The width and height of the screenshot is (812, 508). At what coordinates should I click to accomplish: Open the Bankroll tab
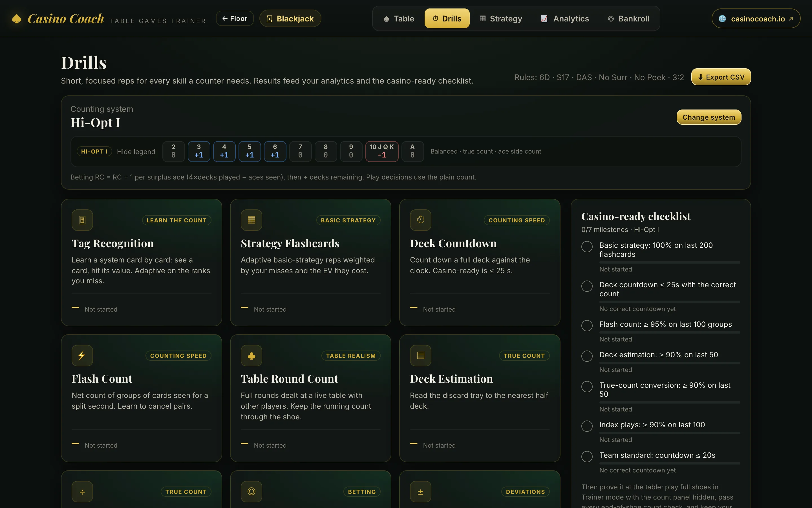click(628, 18)
